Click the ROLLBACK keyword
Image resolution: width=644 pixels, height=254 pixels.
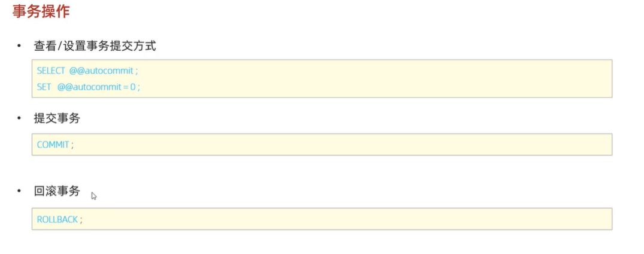point(57,219)
